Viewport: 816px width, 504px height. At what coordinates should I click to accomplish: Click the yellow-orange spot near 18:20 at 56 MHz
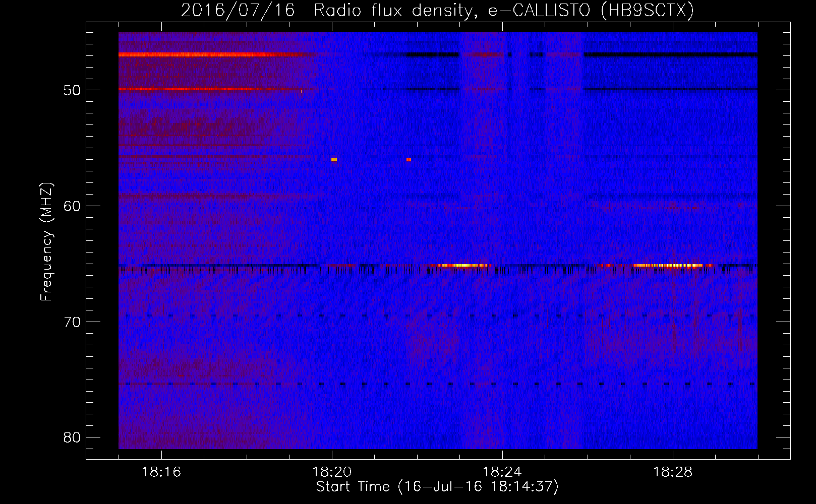pos(334,160)
